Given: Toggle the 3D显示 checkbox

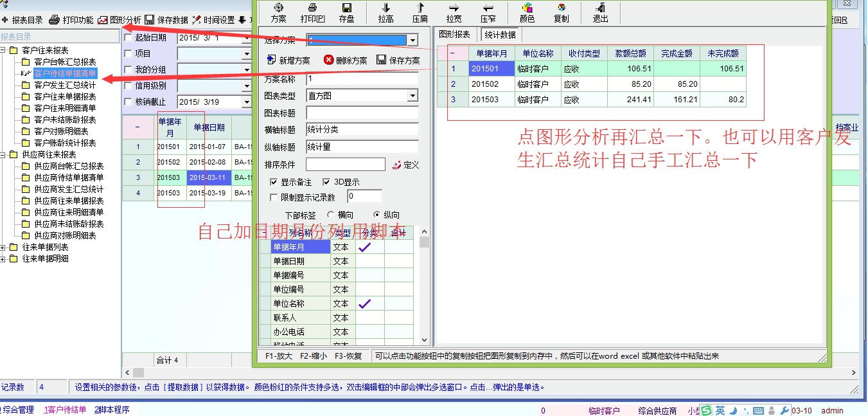Looking at the screenshot, I should click(x=326, y=182).
